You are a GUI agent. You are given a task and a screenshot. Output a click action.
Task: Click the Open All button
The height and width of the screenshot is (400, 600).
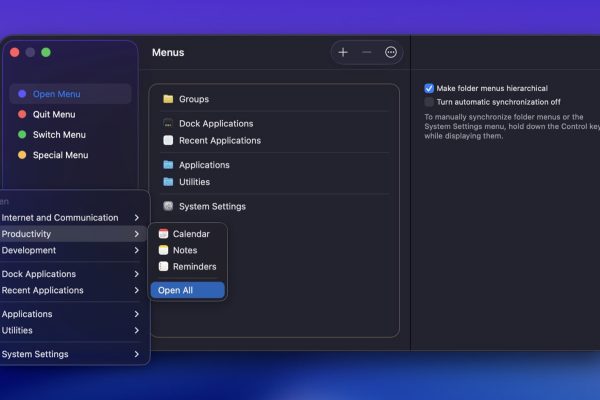pyautogui.click(x=188, y=290)
